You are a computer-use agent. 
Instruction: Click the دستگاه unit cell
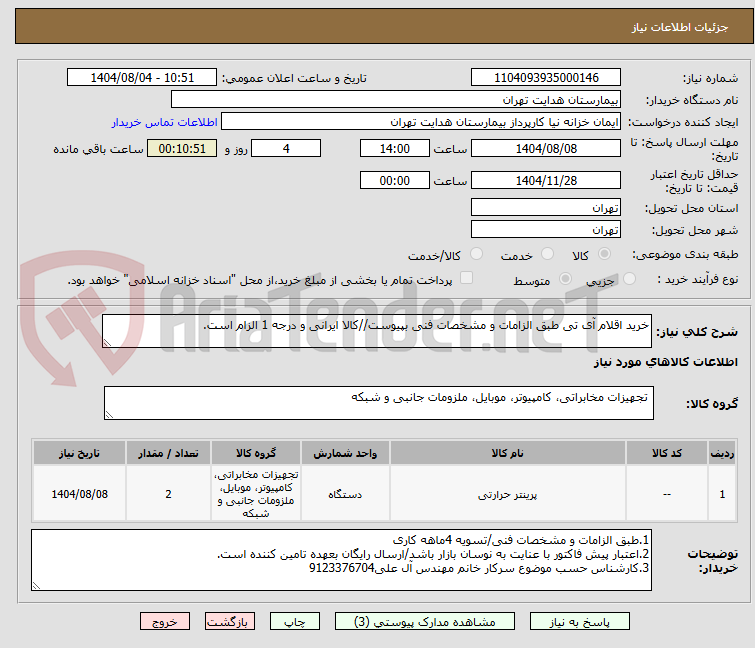click(345, 494)
